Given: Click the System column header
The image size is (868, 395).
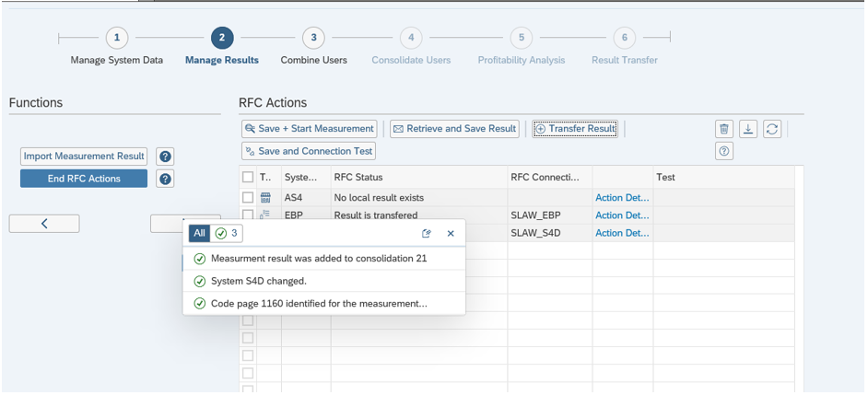Looking at the screenshot, I should point(306,178).
